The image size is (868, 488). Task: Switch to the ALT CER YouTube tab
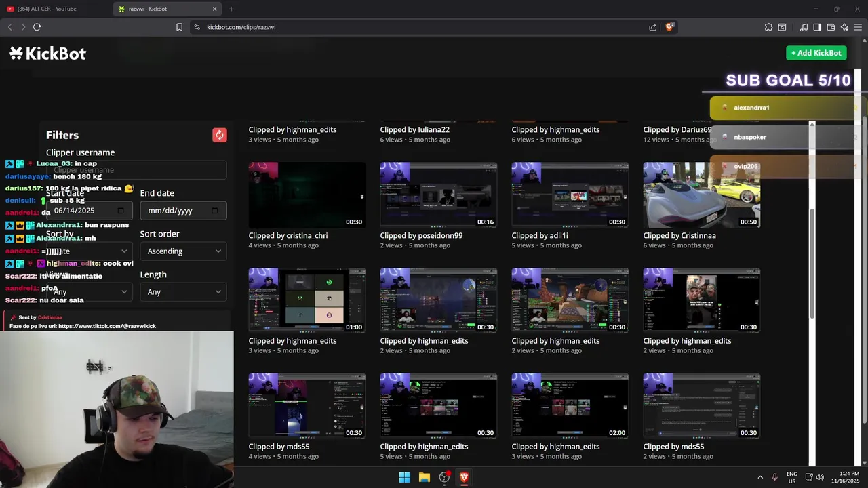(x=54, y=9)
